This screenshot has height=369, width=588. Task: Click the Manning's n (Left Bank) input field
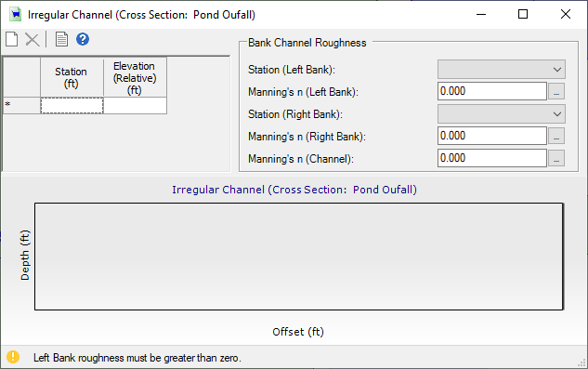point(492,91)
